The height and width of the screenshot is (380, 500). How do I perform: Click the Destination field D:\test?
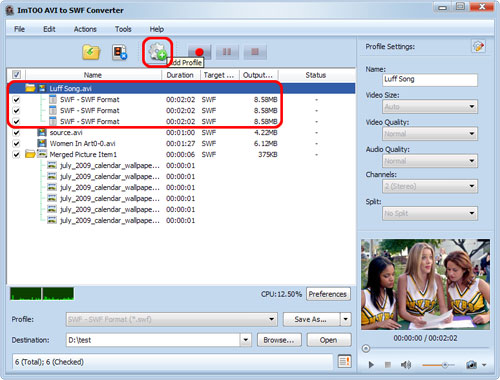click(x=153, y=340)
